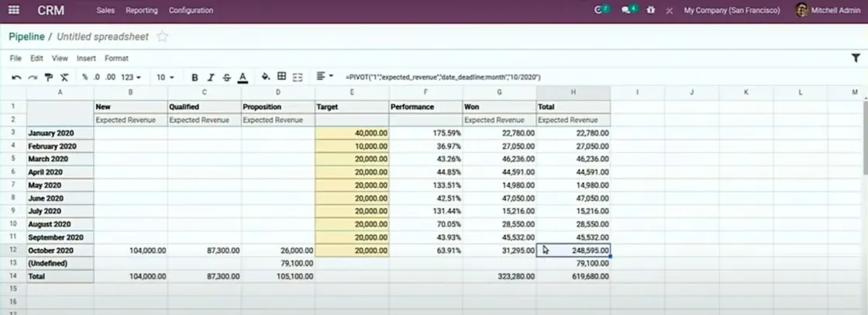Select the 10,000.00 February target cell

(x=352, y=147)
